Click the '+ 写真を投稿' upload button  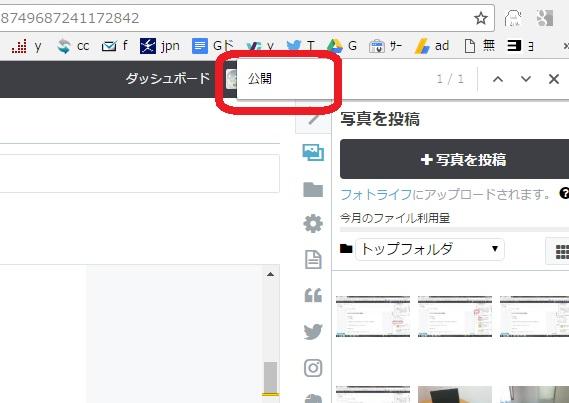click(454, 159)
